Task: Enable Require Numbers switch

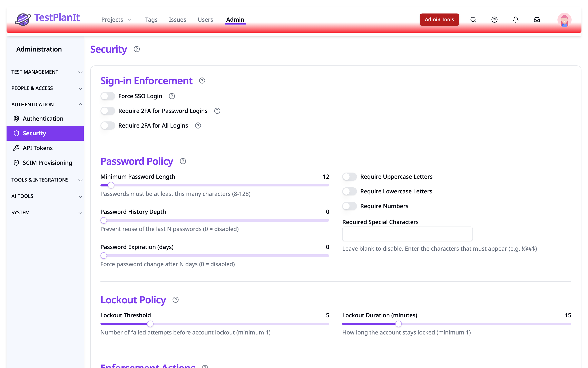Action: (349, 206)
